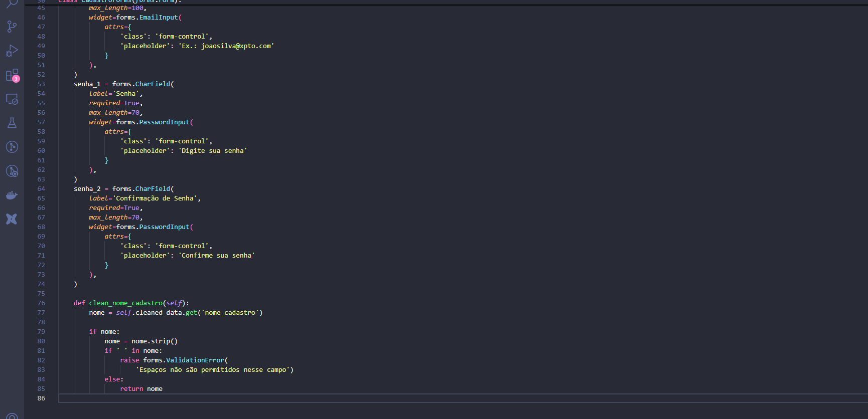Screen dimensions: 868x419
Task: Click 'forms.EmailInput(' widget text
Action: click(x=149, y=18)
